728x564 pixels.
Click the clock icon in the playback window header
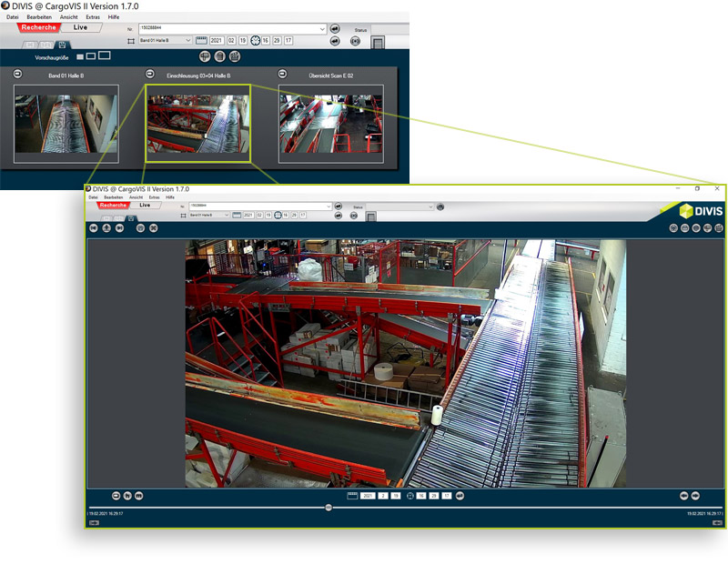click(278, 215)
